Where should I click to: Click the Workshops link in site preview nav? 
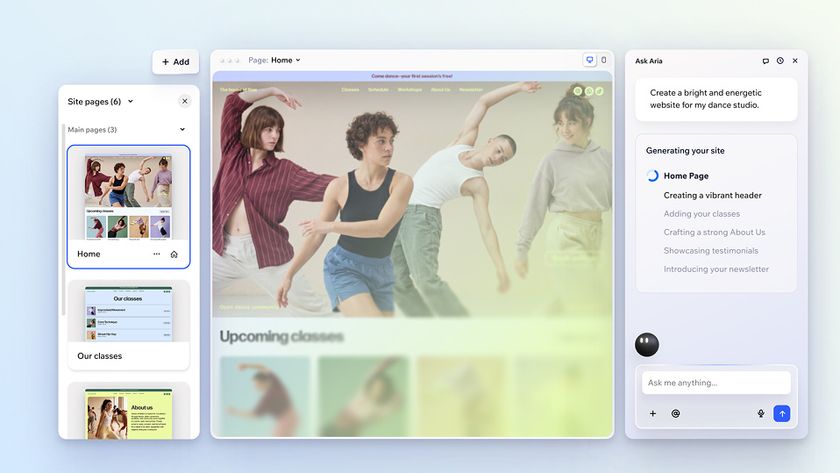[410, 90]
